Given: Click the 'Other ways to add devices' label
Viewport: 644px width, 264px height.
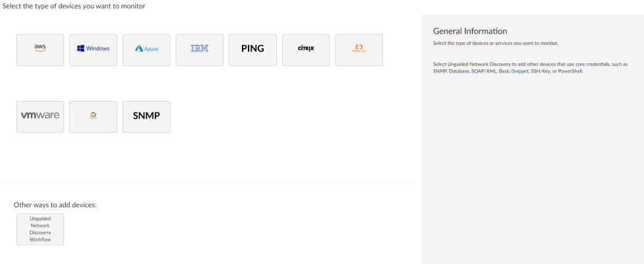Looking at the screenshot, I should 55,205.
